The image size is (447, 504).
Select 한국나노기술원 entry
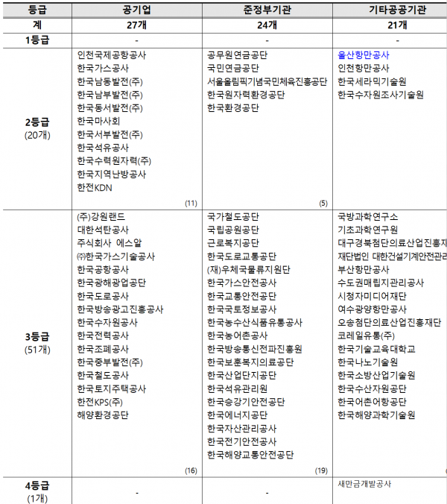coord(368,362)
